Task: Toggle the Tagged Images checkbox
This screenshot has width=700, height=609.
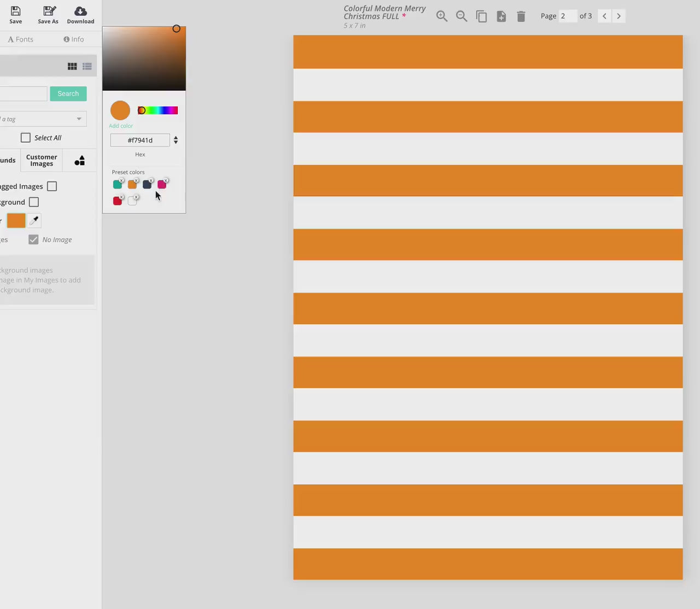Action: (x=52, y=186)
